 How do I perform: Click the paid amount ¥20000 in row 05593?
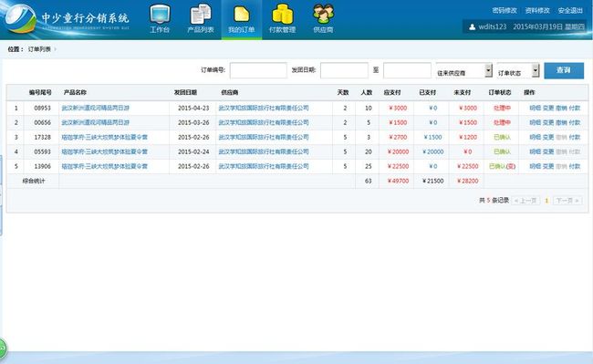[x=433, y=151]
